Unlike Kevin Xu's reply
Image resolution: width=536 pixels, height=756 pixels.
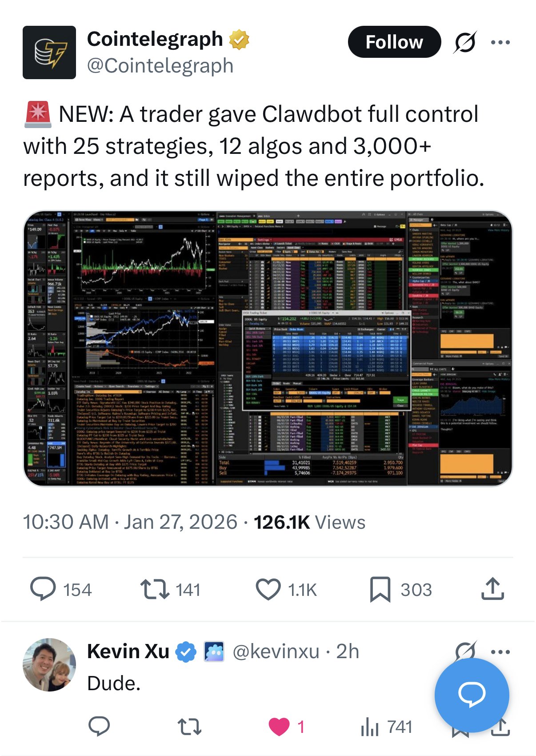point(279,727)
